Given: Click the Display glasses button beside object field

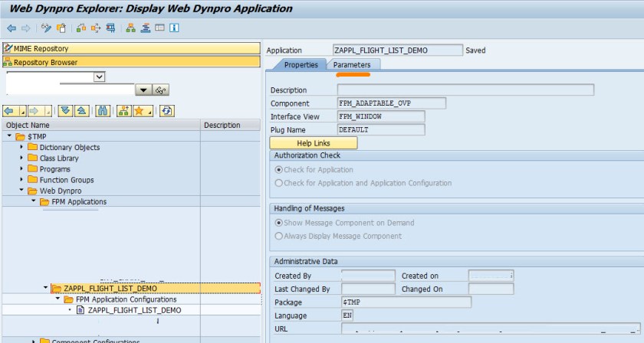Looking at the screenshot, I should pos(160,90).
